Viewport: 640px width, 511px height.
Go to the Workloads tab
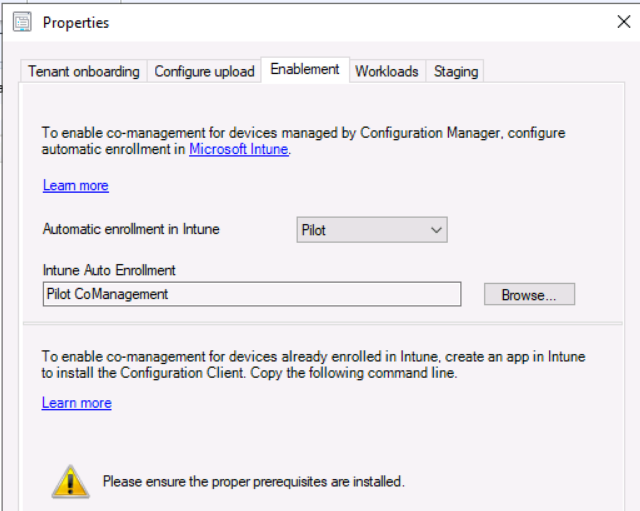[387, 71]
